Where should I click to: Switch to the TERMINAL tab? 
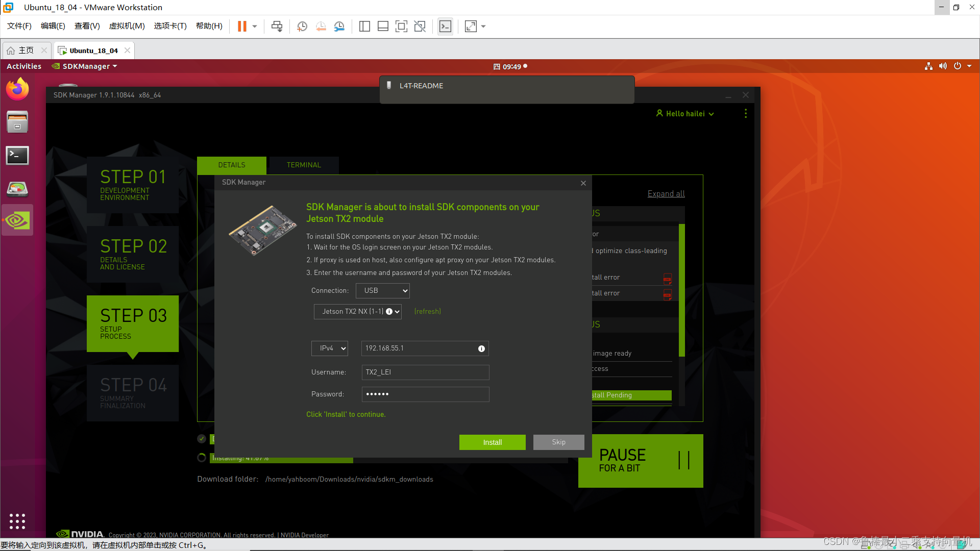[304, 165]
